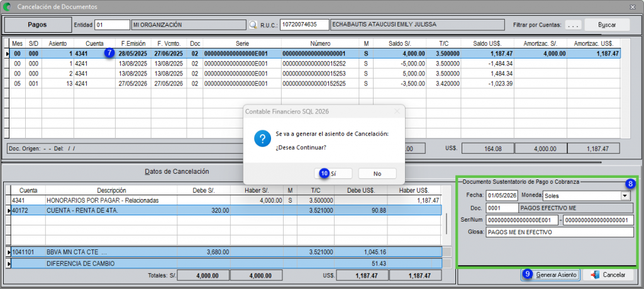644x289 pixels.
Task: Close the Cancelación de Documentos window
Action: coord(631,6)
